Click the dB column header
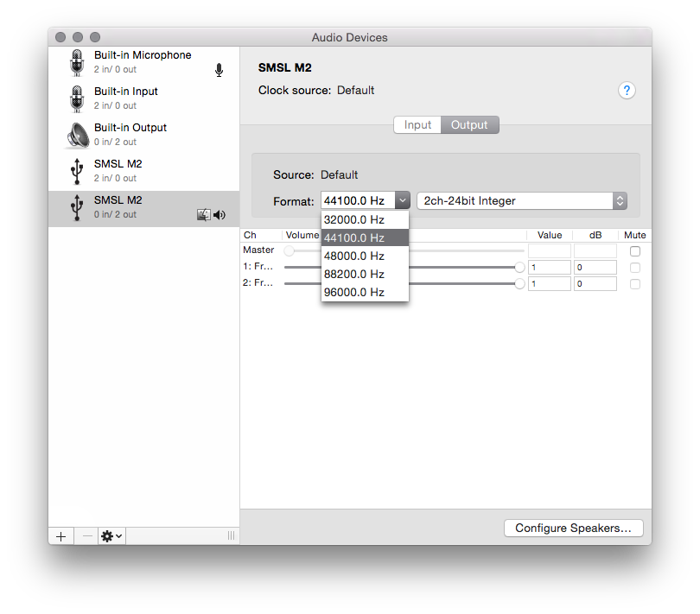The image size is (700, 614). [x=595, y=235]
